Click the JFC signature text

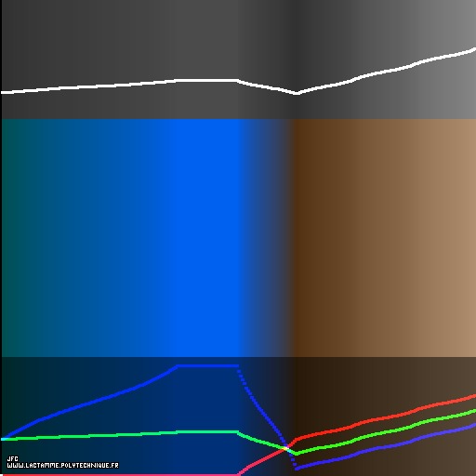pyautogui.click(x=12, y=458)
